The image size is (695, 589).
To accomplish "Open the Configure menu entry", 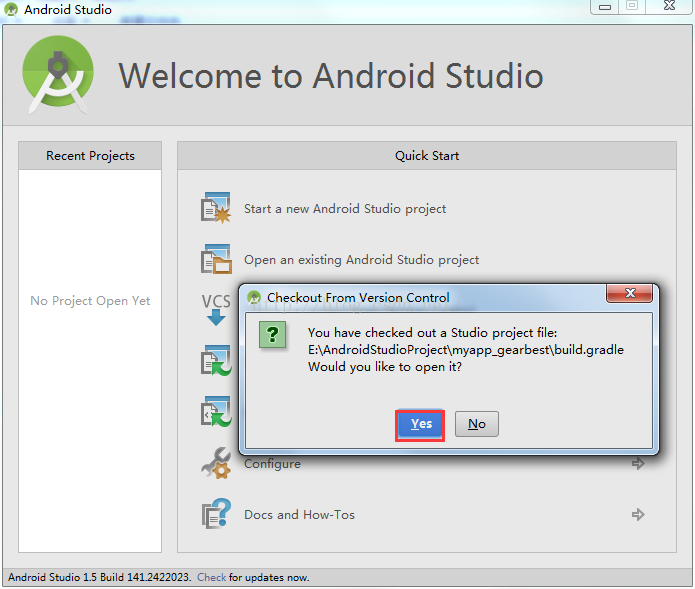I will (272, 464).
